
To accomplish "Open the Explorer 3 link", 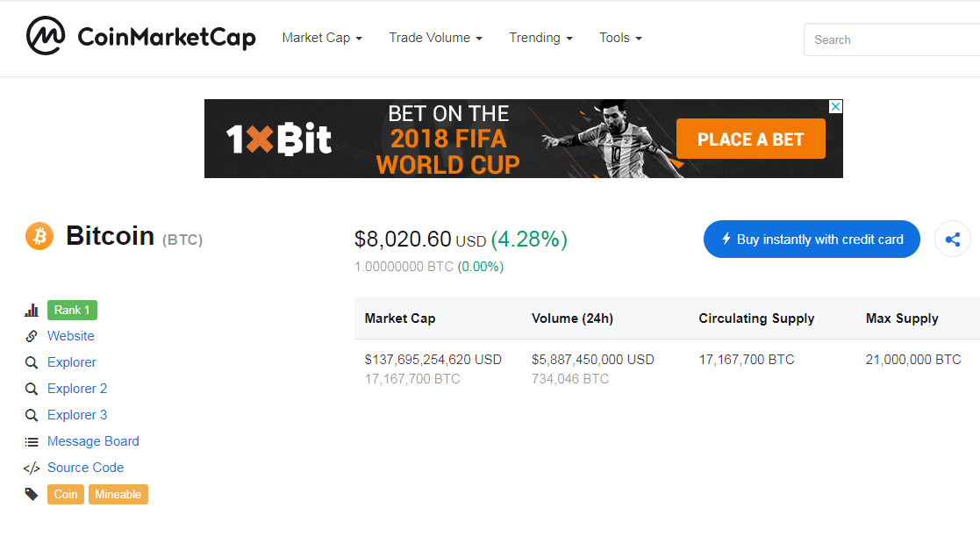I will pyautogui.click(x=77, y=415).
